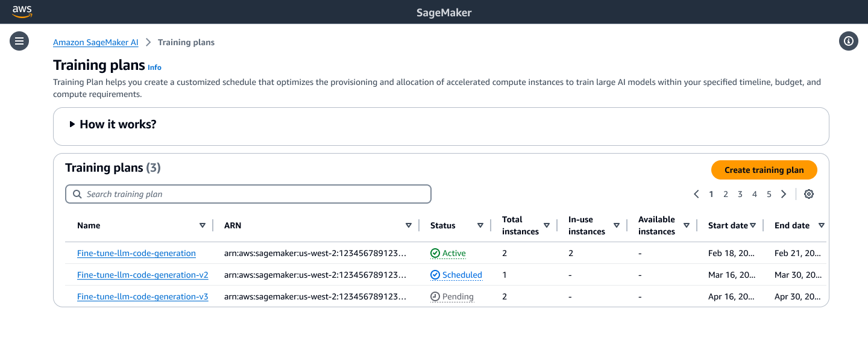Image resolution: width=868 pixels, height=341 pixels.
Task: Go to page 4
Action: coord(755,194)
